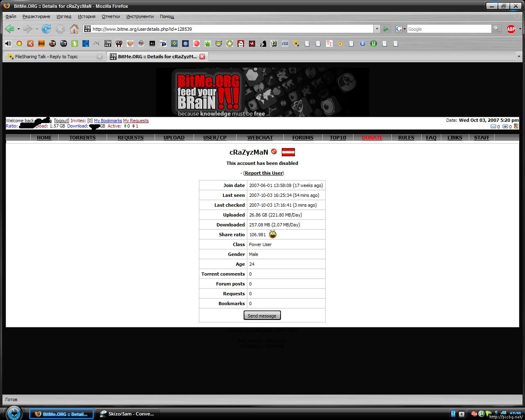This screenshot has height=420, width=525.
Task: Click the inbox envelope icon
Action: coord(493,126)
